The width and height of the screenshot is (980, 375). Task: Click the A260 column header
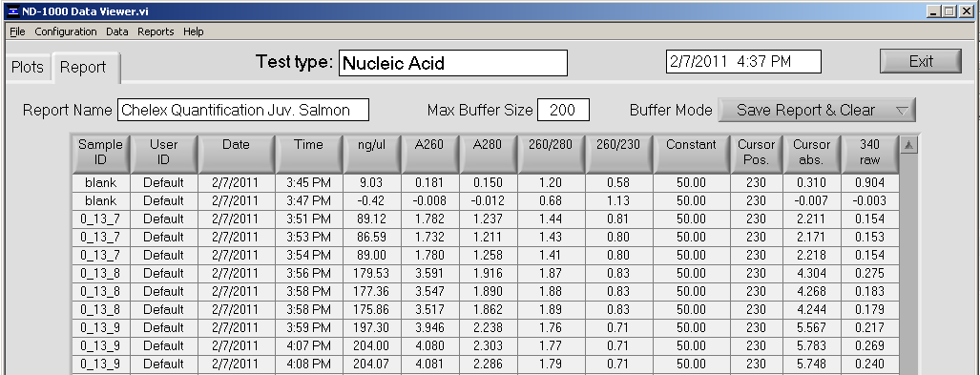pyautogui.click(x=430, y=153)
